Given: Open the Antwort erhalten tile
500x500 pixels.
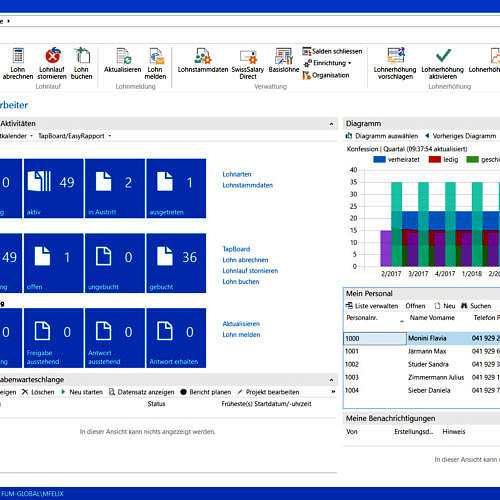Looking at the screenshot, I should coord(176,338).
